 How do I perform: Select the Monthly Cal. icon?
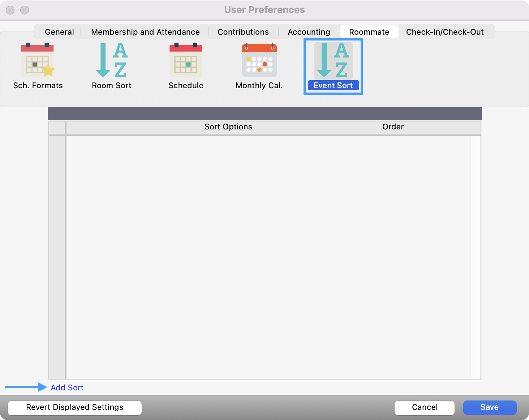(259, 60)
